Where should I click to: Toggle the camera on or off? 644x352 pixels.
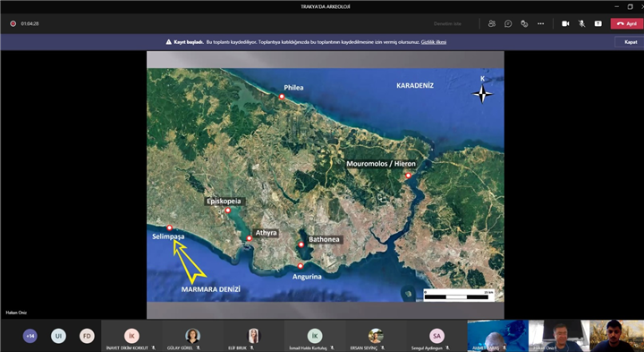[x=565, y=24]
